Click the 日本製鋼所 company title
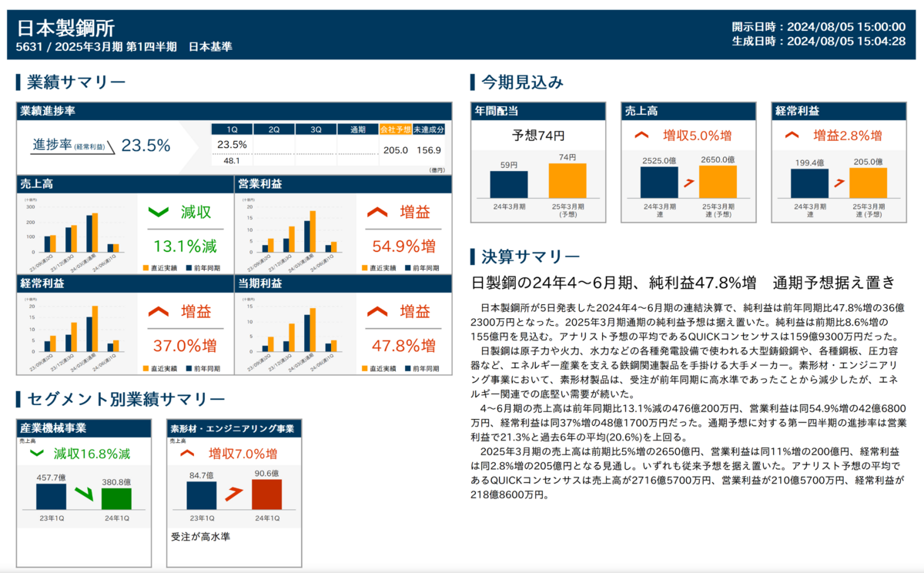The height and width of the screenshot is (573, 924). point(65,28)
